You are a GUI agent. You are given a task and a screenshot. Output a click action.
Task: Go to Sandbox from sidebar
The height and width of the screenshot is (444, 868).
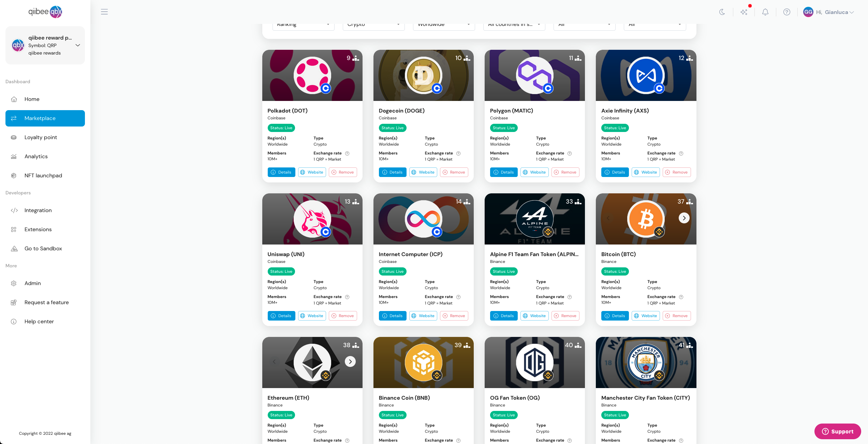(x=45, y=249)
